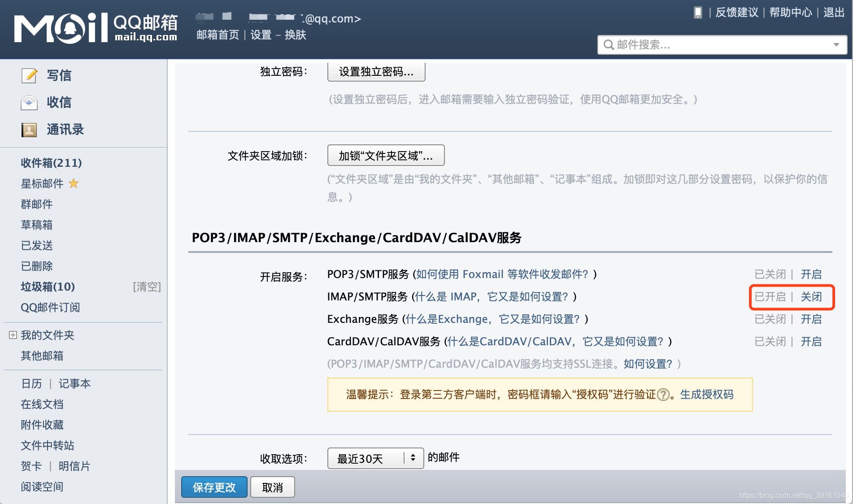Click 如何设置 SSL help link

coord(648,364)
